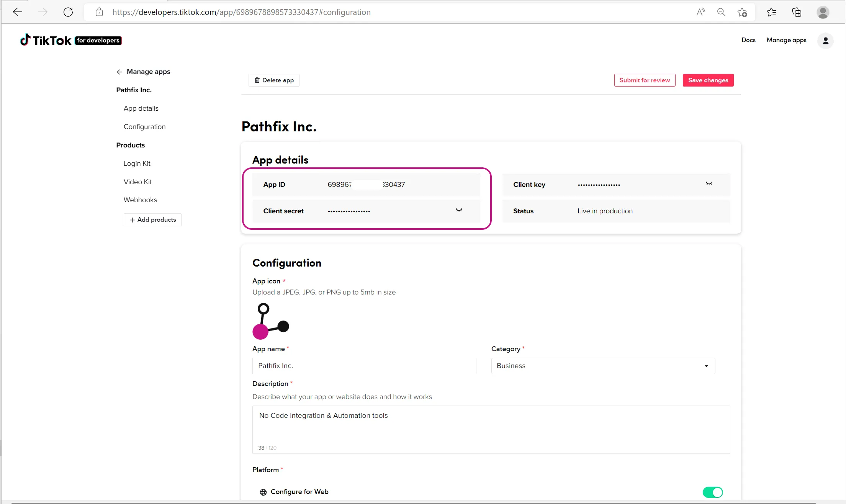Open Docs in the top navigation
Viewport: 846px width, 504px height.
[748, 40]
